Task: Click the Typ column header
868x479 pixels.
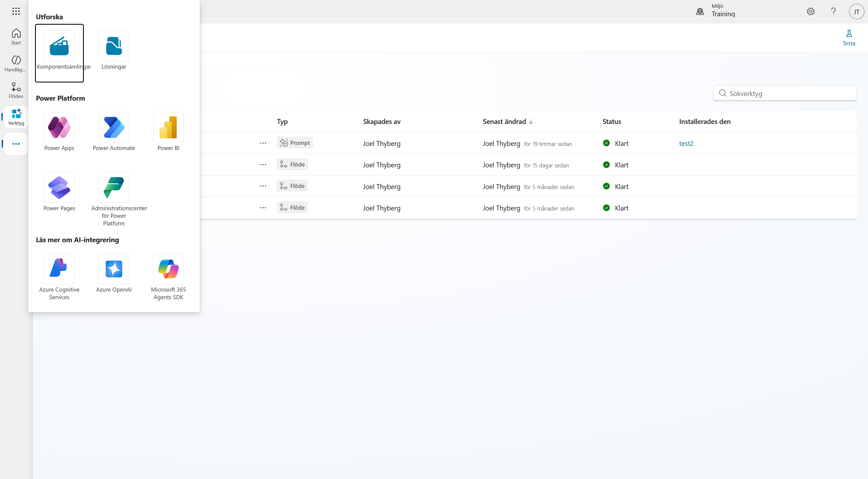Action: click(x=282, y=122)
